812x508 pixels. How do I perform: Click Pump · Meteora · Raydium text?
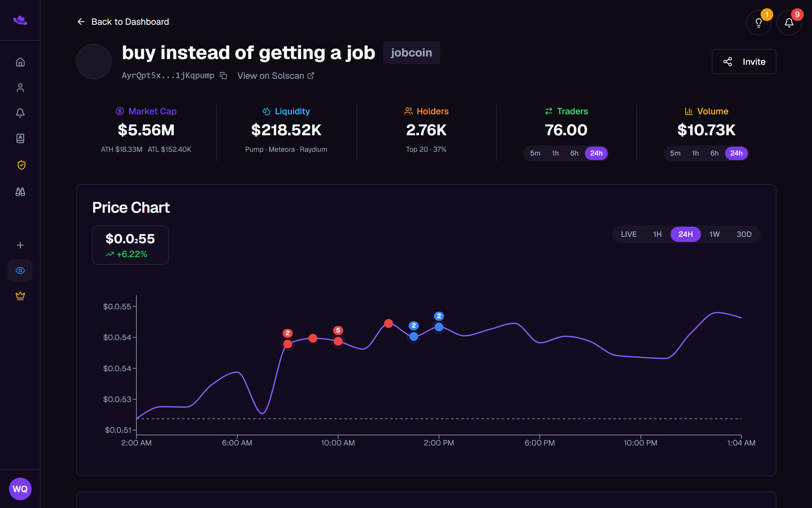[x=286, y=150]
